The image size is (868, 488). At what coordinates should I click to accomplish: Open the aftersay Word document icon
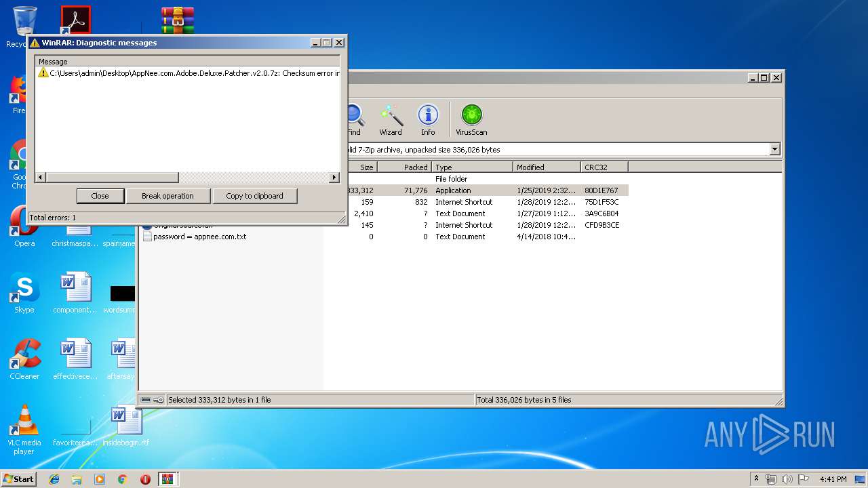[x=122, y=360]
